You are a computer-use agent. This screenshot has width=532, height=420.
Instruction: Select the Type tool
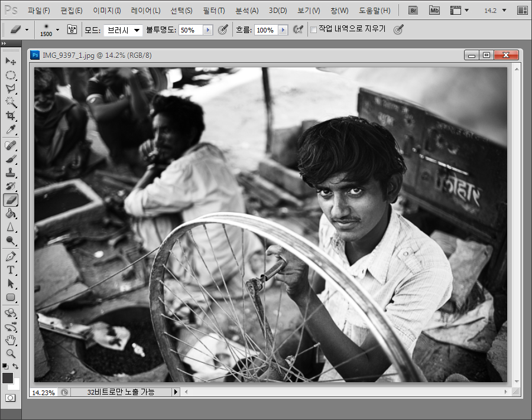[x=11, y=270]
